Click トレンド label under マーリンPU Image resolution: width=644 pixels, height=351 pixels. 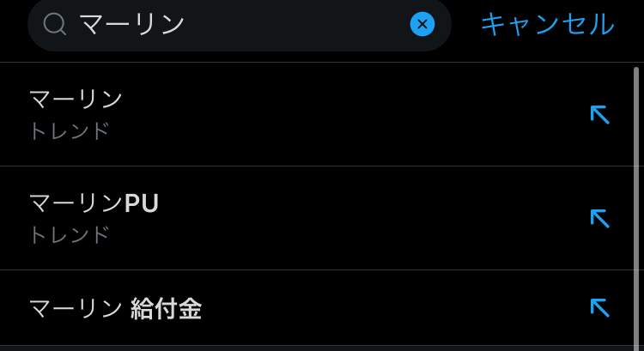[x=70, y=235]
